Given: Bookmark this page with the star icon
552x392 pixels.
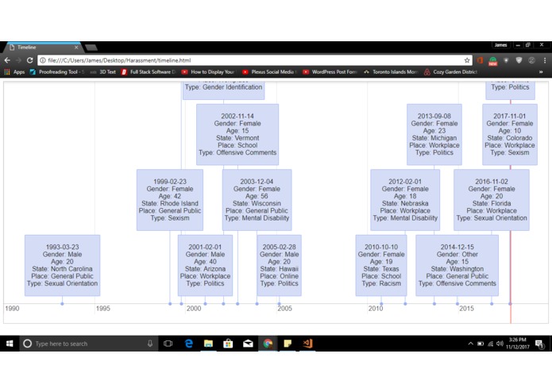Looking at the screenshot, I should coord(467,60).
